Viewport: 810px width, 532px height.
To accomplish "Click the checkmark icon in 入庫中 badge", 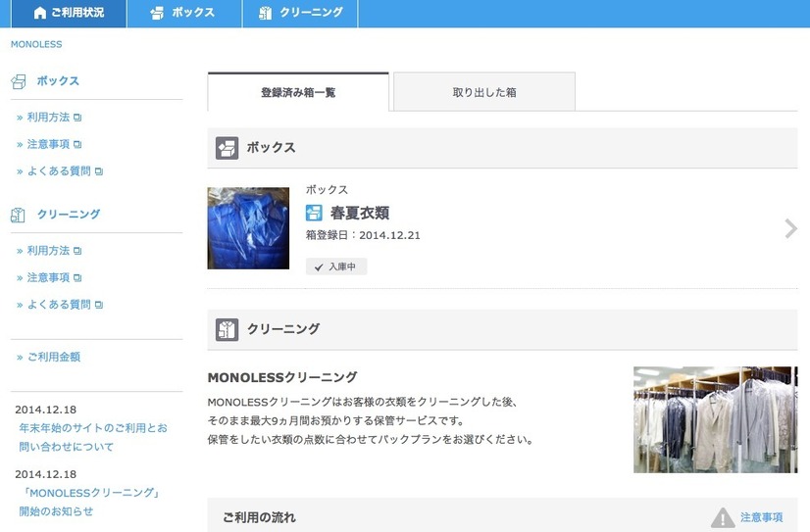I will click(x=319, y=267).
